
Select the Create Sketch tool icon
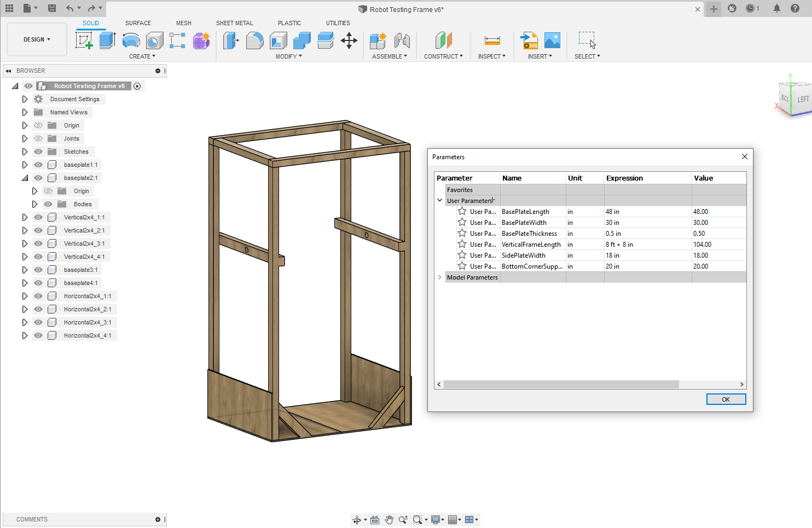point(84,40)
